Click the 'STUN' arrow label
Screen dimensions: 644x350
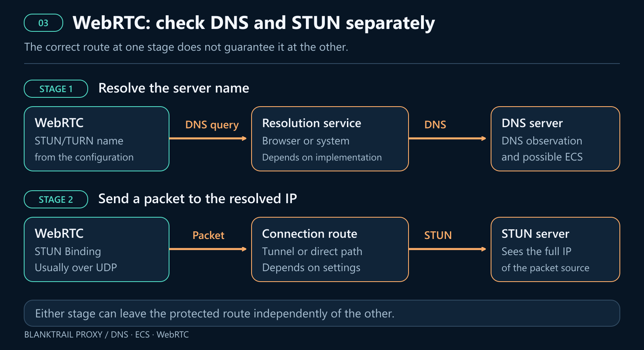(438, 235)
